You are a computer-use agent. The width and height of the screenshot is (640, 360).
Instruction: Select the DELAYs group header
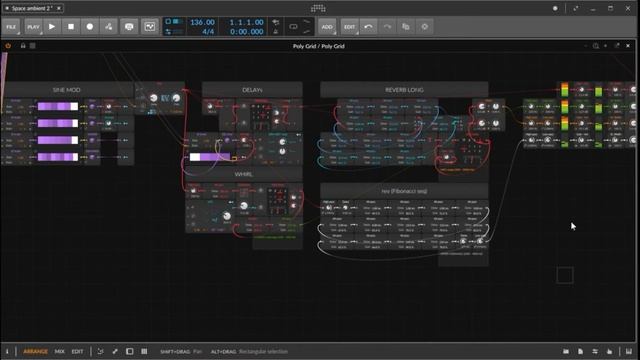pyautogui.click(x=252, y=90)
